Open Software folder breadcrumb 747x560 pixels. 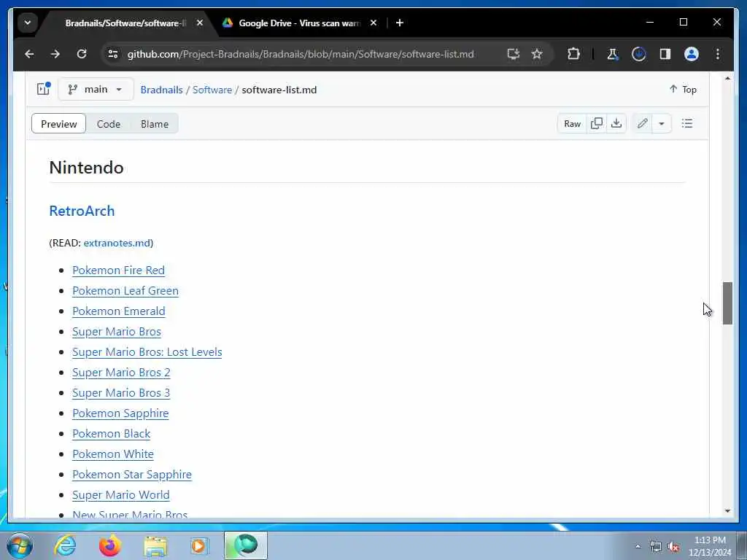212,90
